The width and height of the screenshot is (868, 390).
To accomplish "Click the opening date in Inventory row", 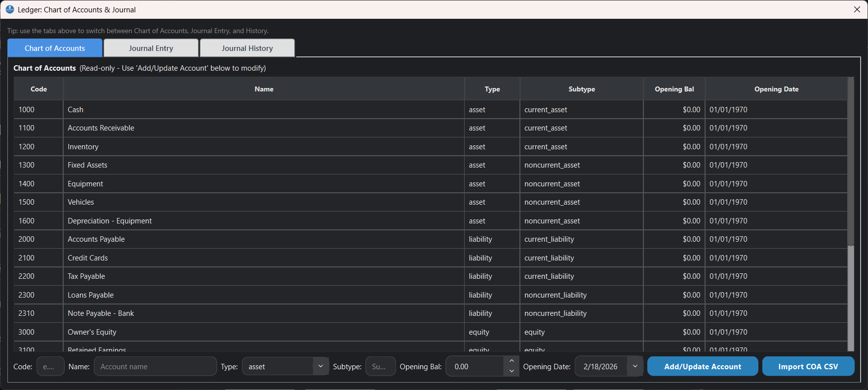I will click(776, 146).
